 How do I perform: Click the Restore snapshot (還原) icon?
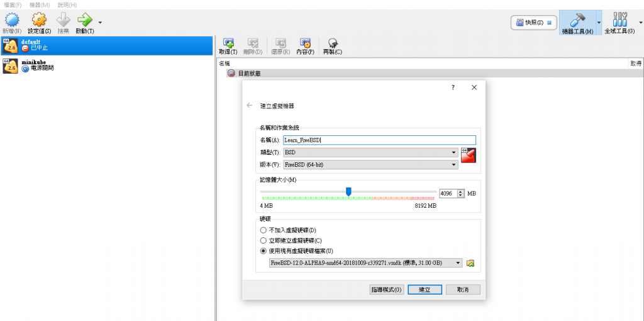pos(280,43)
